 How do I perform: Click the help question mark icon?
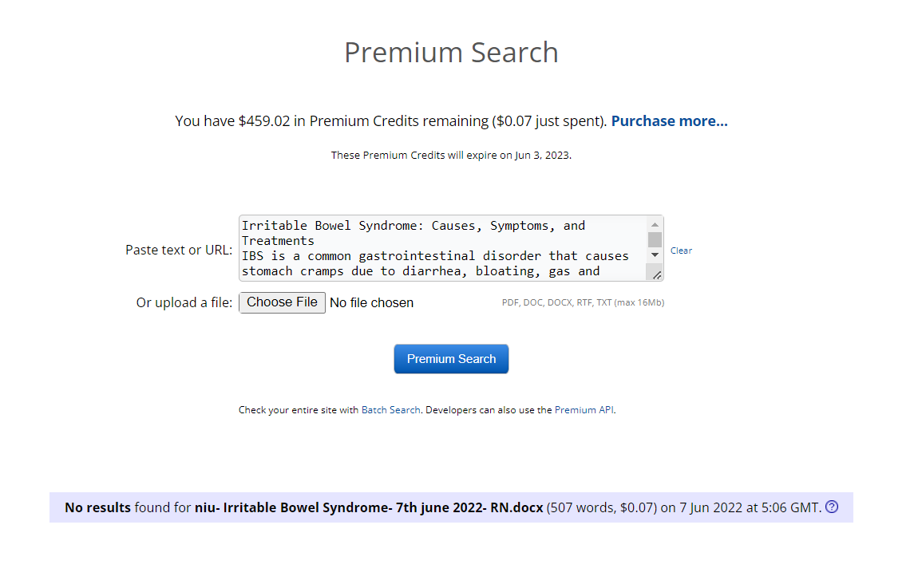tap(832, 507)
